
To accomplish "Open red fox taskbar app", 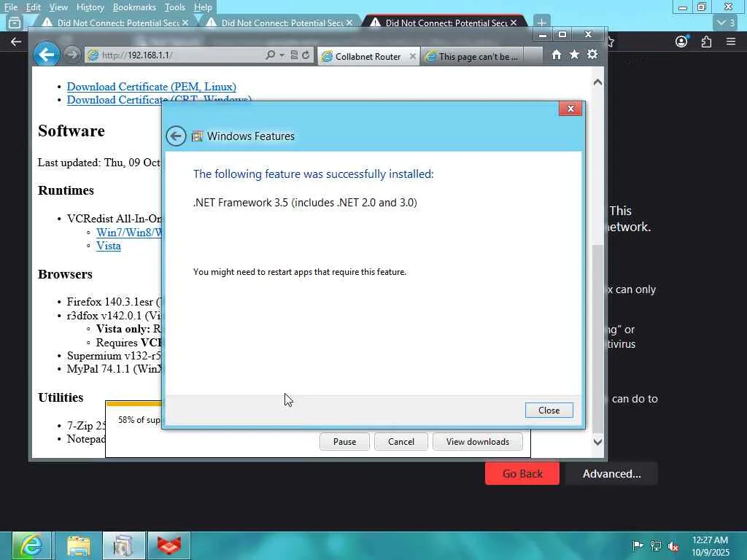I will coord(169,545).
